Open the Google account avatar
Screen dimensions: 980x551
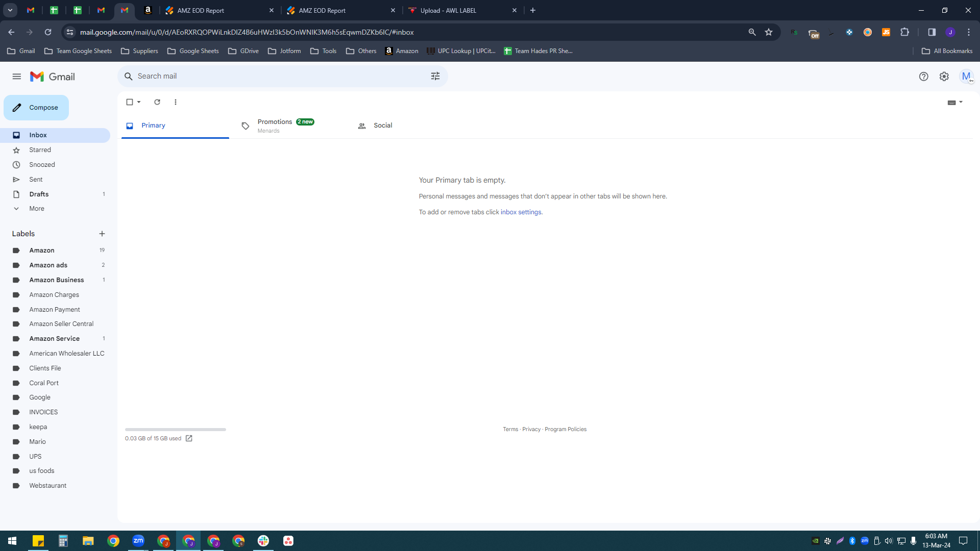(966, 77)
